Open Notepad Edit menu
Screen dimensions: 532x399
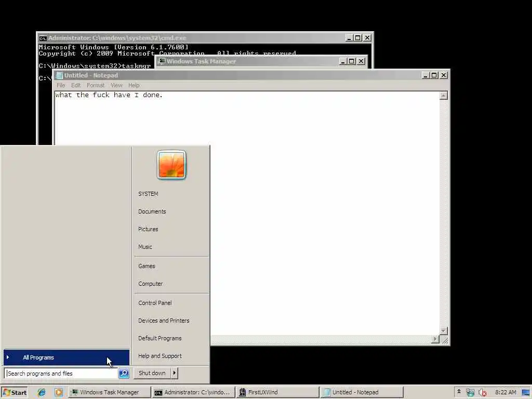point(76,85)
